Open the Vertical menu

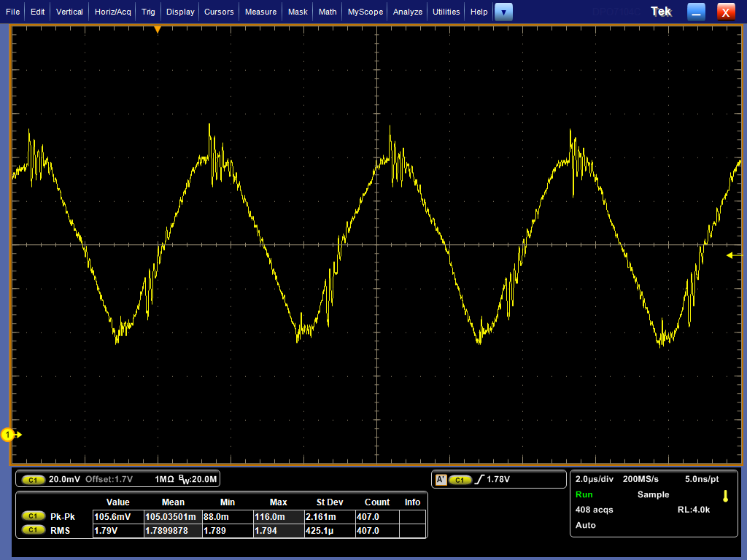tap(69, 12)
